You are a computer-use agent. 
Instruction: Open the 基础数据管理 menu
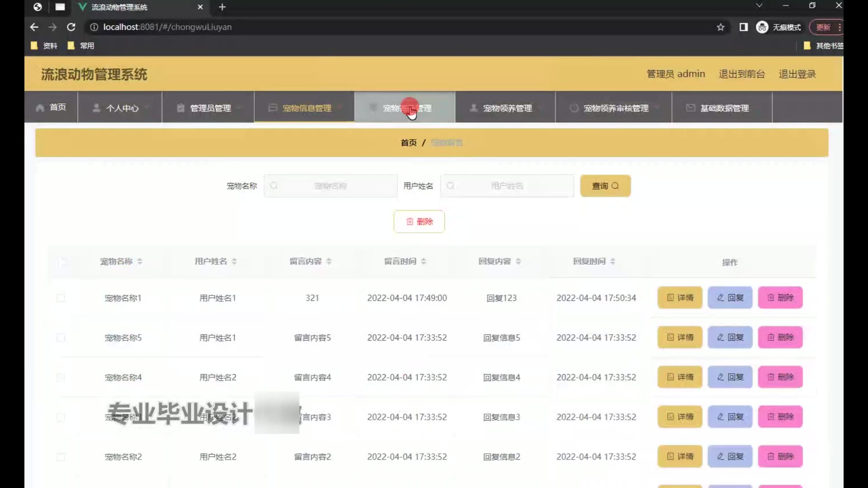click(722, 108)
